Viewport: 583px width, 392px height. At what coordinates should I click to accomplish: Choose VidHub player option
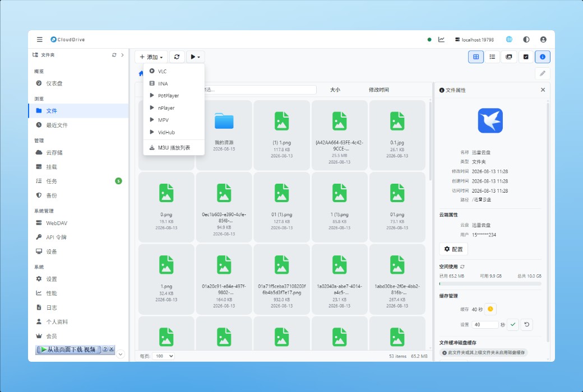(x=174, y=132)
